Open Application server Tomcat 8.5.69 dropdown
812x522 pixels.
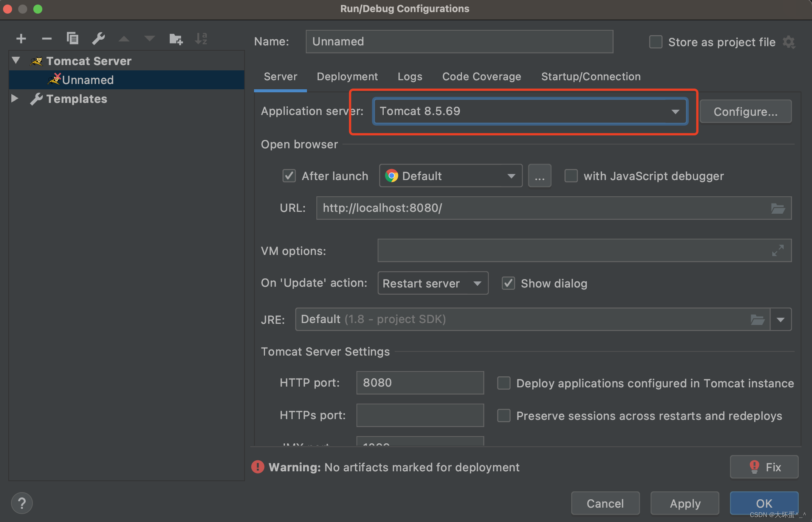click(x=530, y=111)
